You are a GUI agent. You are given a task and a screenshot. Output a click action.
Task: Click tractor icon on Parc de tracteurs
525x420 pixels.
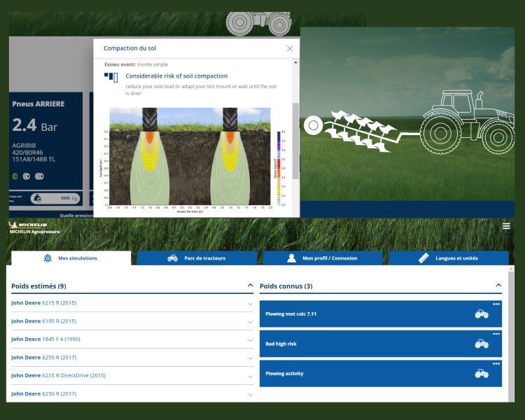tap(172, 258)
